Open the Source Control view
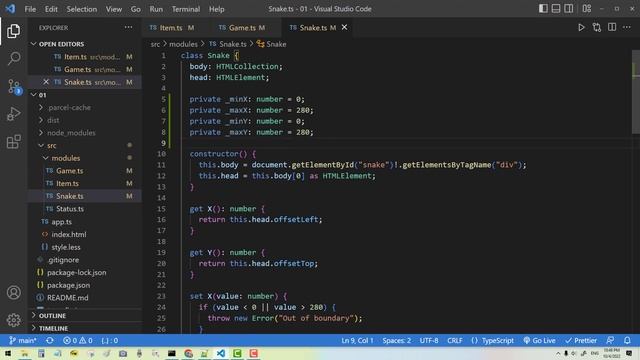This screenshot has height=360, width=640. point(14,87)
